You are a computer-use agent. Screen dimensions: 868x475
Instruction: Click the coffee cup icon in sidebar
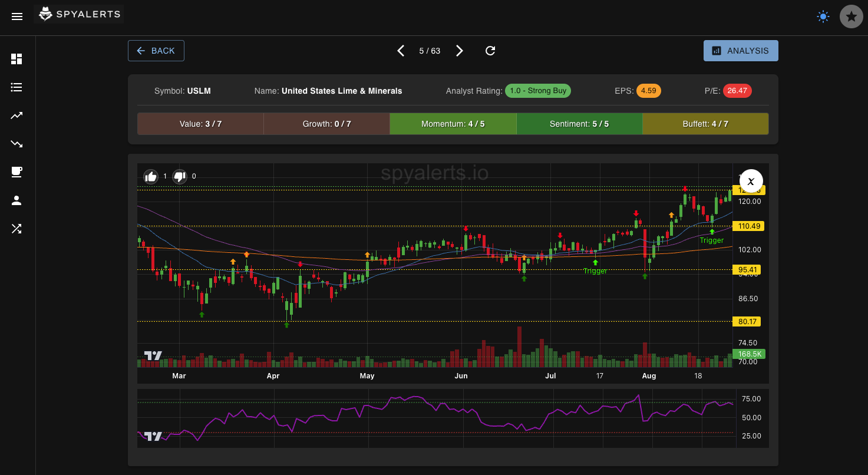click(16, 172)
